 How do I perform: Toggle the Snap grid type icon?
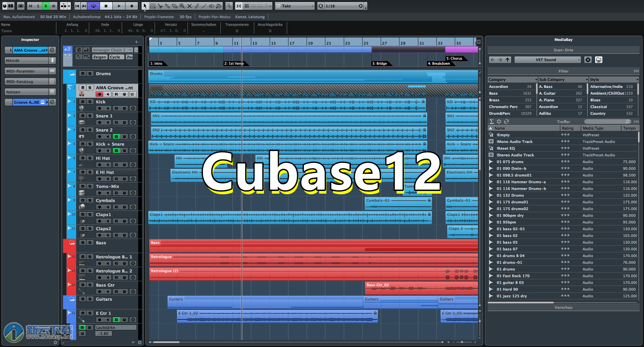click(247, 6)
